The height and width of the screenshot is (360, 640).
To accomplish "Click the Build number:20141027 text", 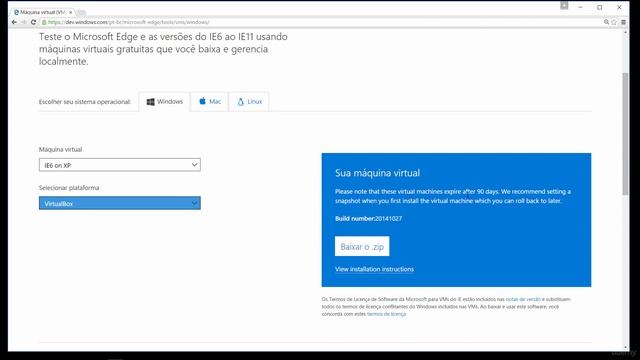I will (x=368, y=218).
